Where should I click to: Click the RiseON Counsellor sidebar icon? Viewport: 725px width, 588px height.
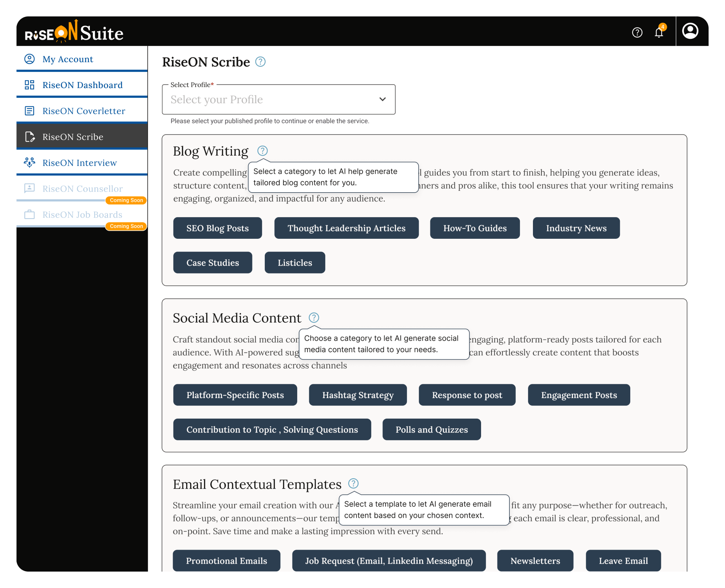[29, 188]
